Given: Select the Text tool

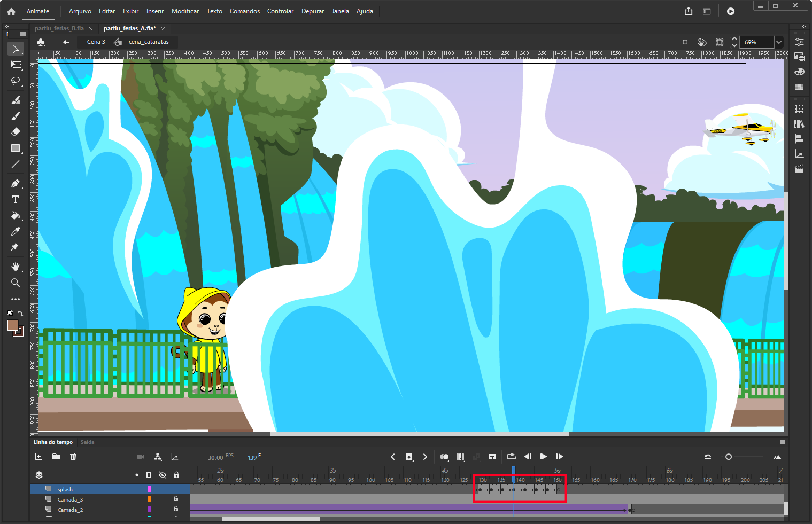Looking at the screenshot, I should click(x=15, y=200).
